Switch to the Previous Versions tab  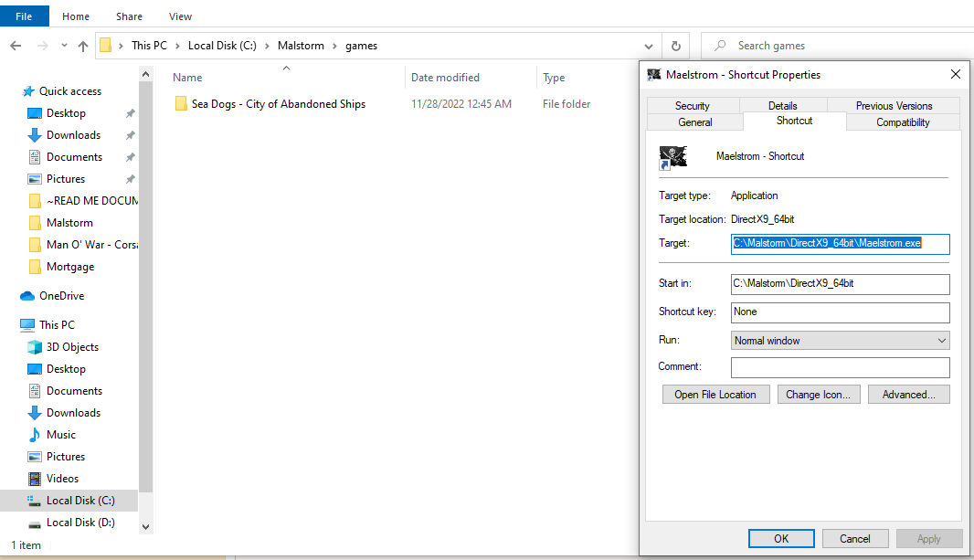tap(894, 106)
